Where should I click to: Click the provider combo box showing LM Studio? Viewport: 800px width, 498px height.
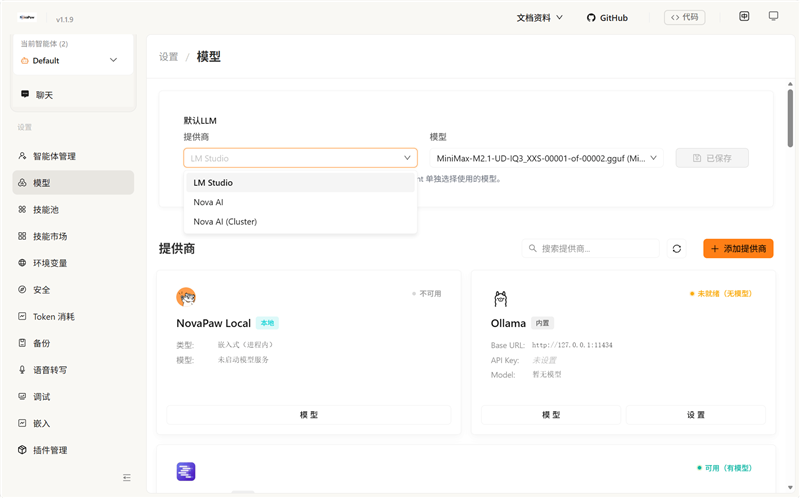click(x=301, y=158)
